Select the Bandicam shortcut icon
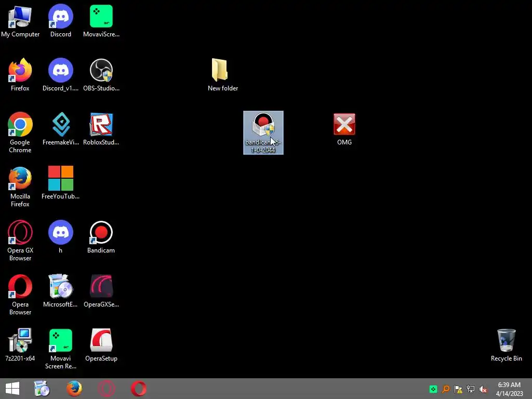The width and height of the screenshot is (532, 399). coord(101,237)
